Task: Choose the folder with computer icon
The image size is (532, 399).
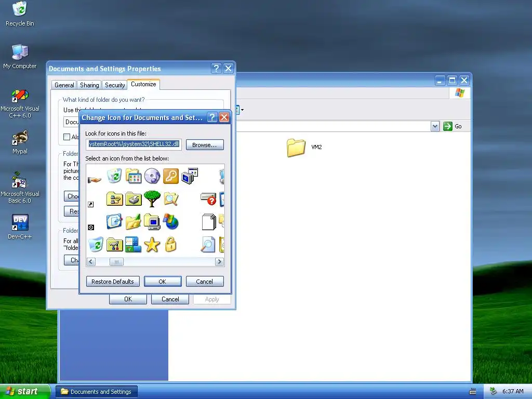Action: (x=152, y=221)
